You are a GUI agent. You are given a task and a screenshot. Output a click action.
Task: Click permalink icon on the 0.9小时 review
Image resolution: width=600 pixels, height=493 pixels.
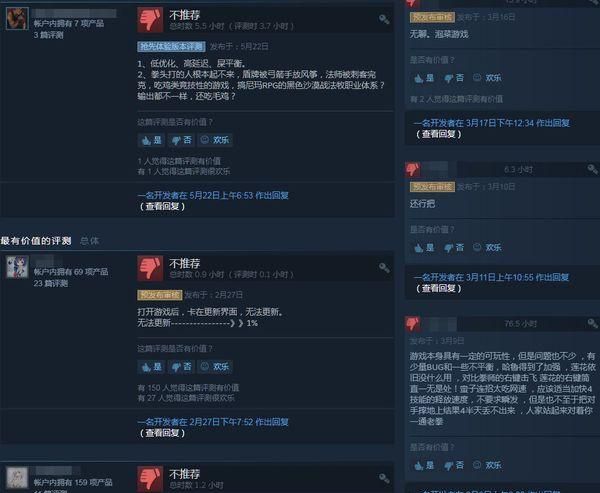tap(384, 268)
